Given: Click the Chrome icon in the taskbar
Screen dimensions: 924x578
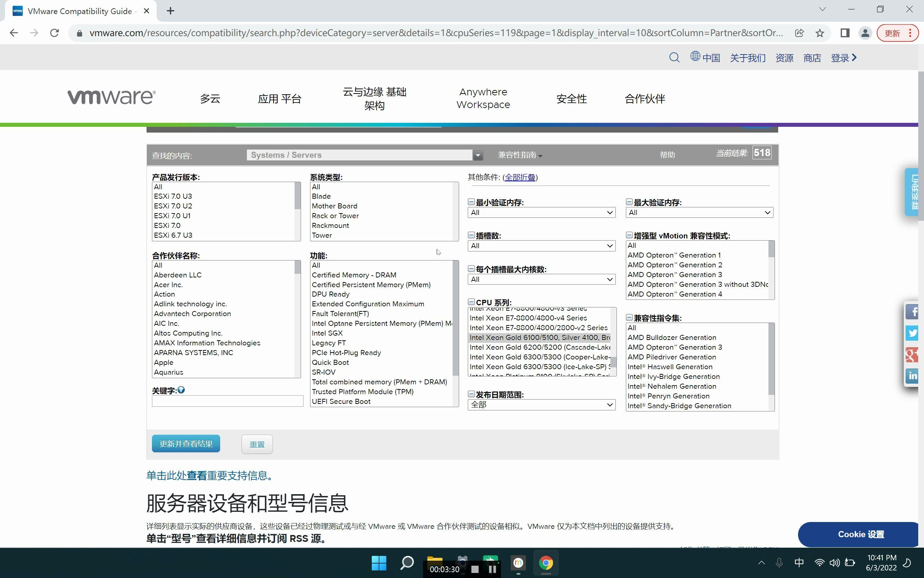Looking at the screenshot, I should pyautogui.click(x=546, y=563).
